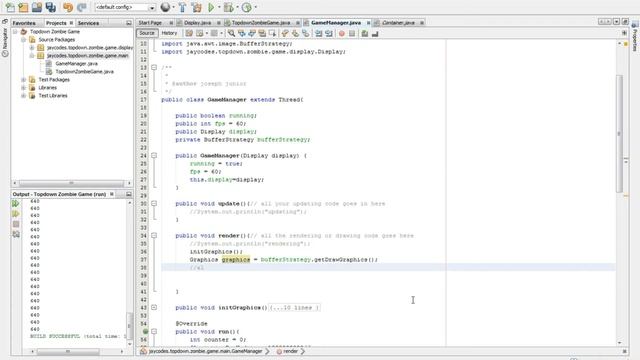Click the Next Bookmark icon
Image resolution: width=640 pixels, height=360 pixels.
295,33
